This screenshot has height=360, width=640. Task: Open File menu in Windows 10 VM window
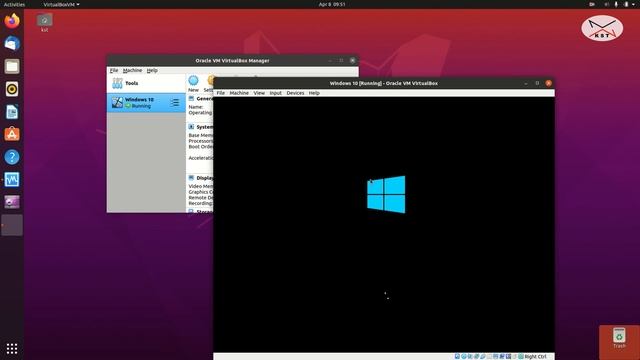click(x=220, y=93)
